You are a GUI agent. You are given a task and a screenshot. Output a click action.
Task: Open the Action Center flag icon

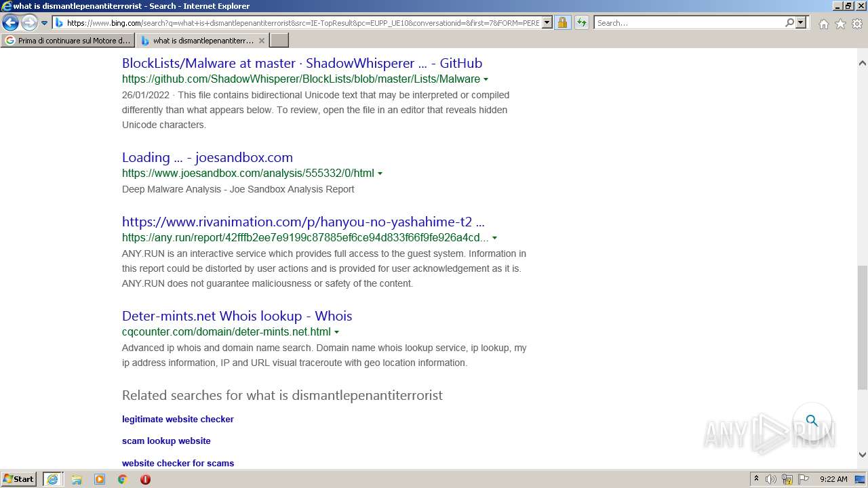tap(804, 479)
